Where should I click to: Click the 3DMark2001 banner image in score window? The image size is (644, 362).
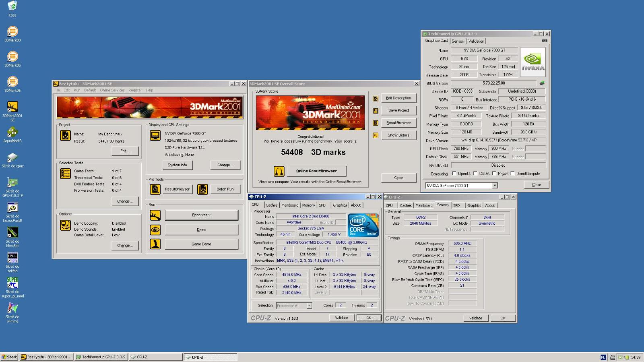point(310,113)
